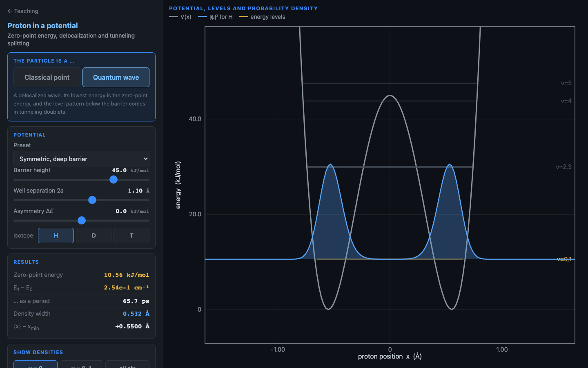
Task: Click the Well separation 2a slider handle
Action: point(92,200)
